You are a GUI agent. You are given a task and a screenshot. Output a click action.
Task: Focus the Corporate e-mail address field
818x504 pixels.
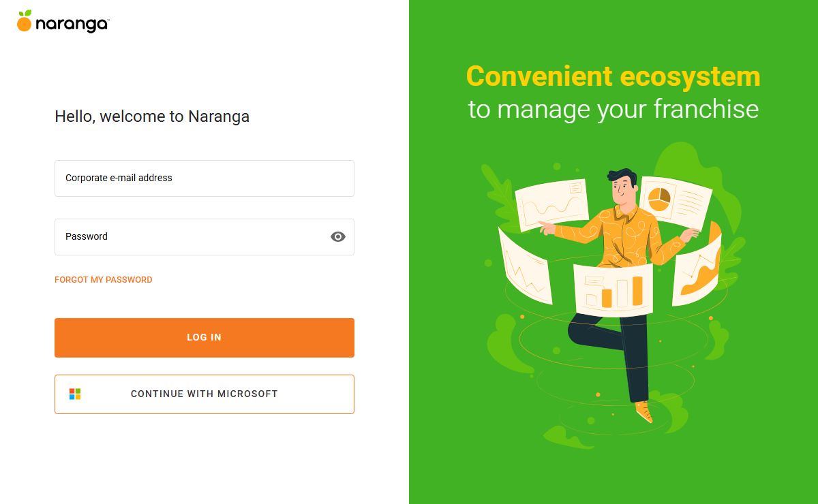pyautogui.click(x=204, y=178)
